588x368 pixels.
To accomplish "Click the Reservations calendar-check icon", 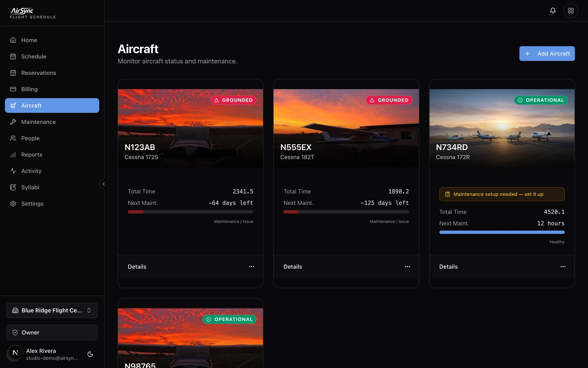I will coord(13,73).
